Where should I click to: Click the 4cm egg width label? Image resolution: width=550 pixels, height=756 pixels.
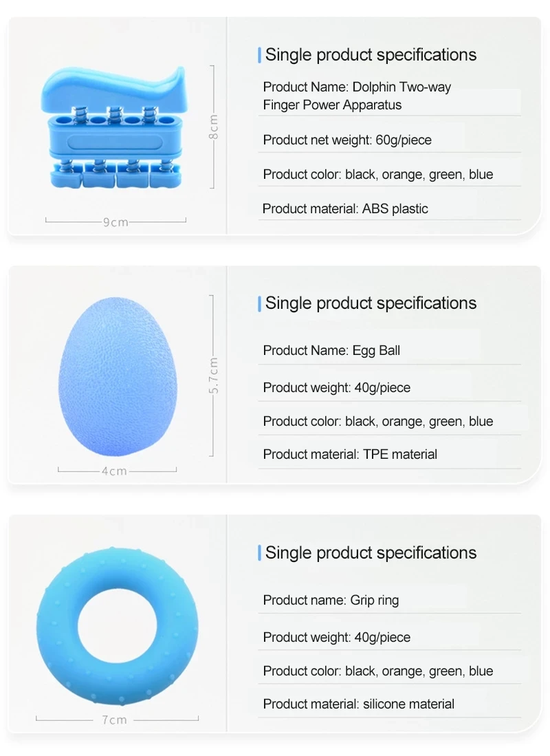(x=114, y=471)
